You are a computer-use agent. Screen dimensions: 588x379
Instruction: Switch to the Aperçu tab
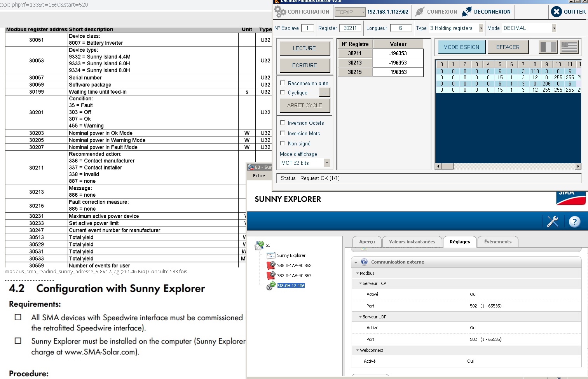pos(367,242)
